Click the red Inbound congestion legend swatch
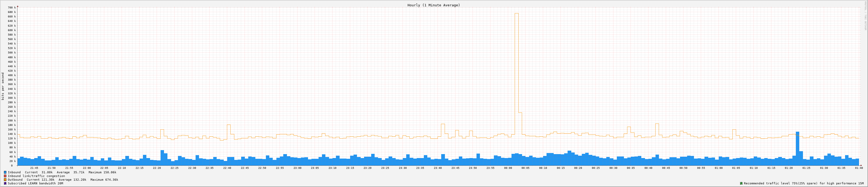Screen dimensions: 868x187 (5, 176)
